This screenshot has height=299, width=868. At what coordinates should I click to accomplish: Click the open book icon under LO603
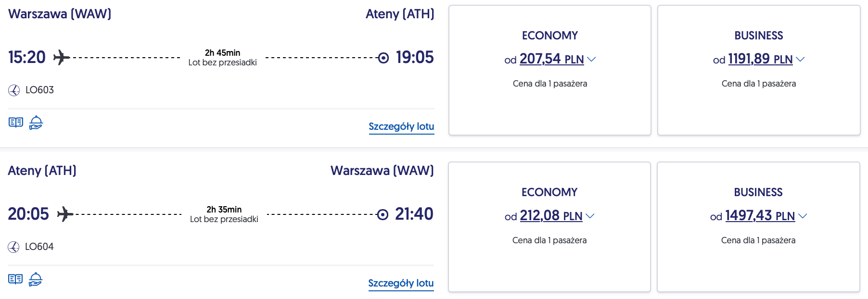(x=16, y=123)
